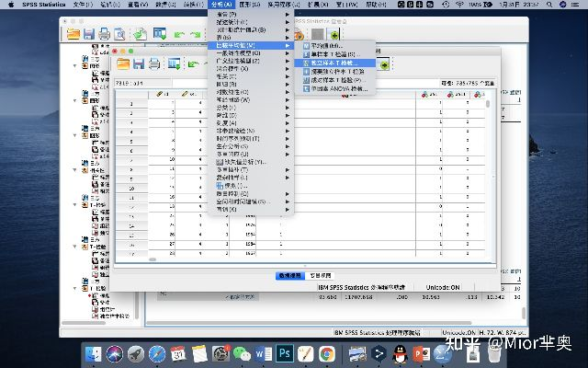Select 降维(D) in Analyze menu

click(x=251, y=115)
